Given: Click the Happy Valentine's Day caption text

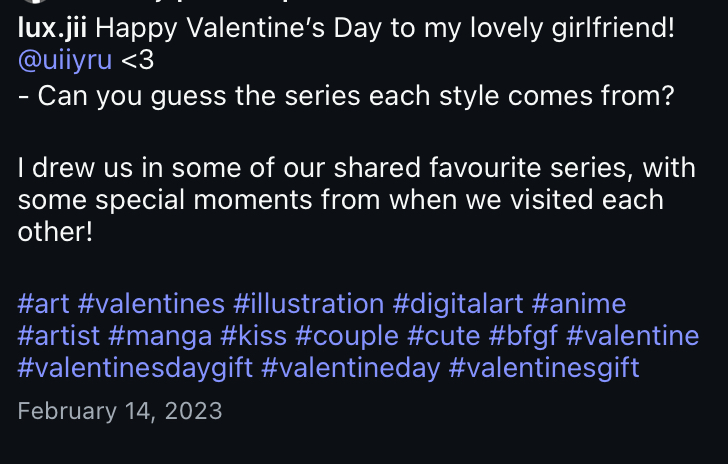Looking at the screenshot, I should [385, 29].
